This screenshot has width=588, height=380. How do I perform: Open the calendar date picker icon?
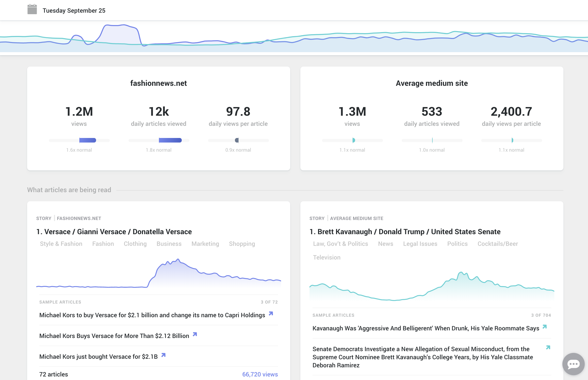32,10
